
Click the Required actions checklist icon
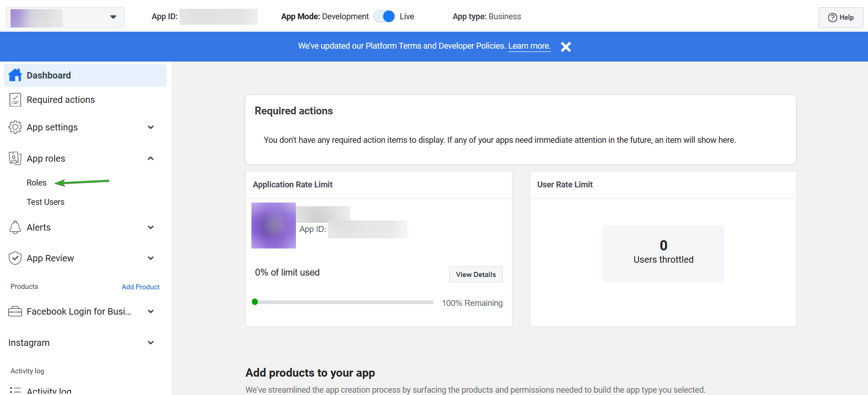(x=15, y=100)
